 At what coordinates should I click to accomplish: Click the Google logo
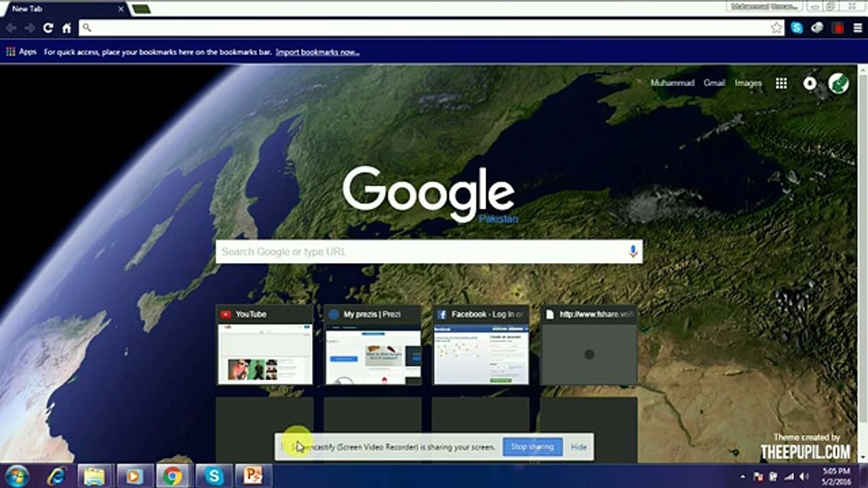429,195
